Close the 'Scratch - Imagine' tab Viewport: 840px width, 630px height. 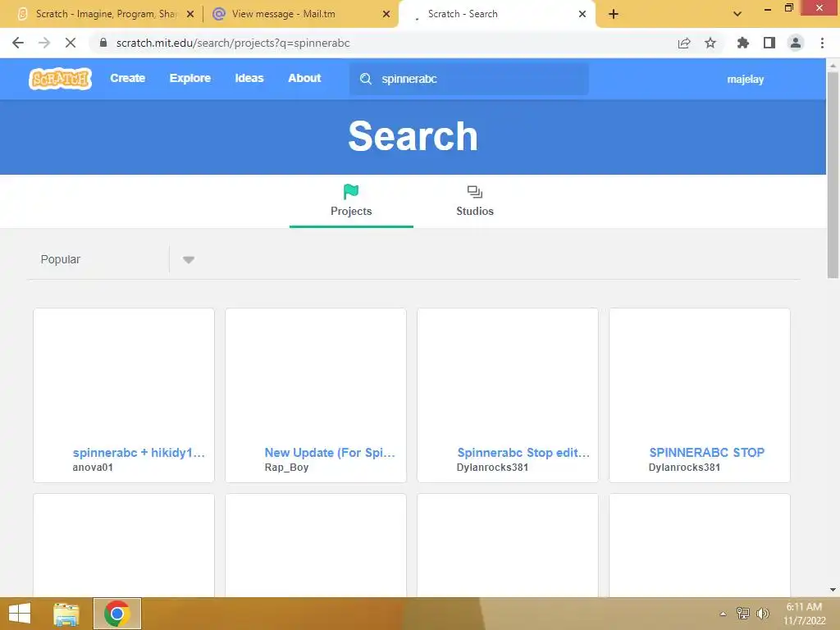190,14
